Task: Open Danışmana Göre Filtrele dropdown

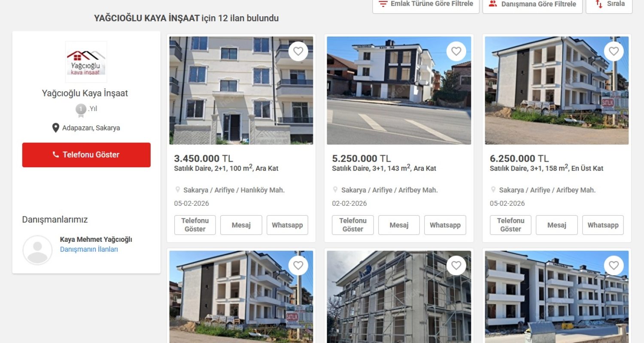Action: pyautogui.click(x=532, y=4)
